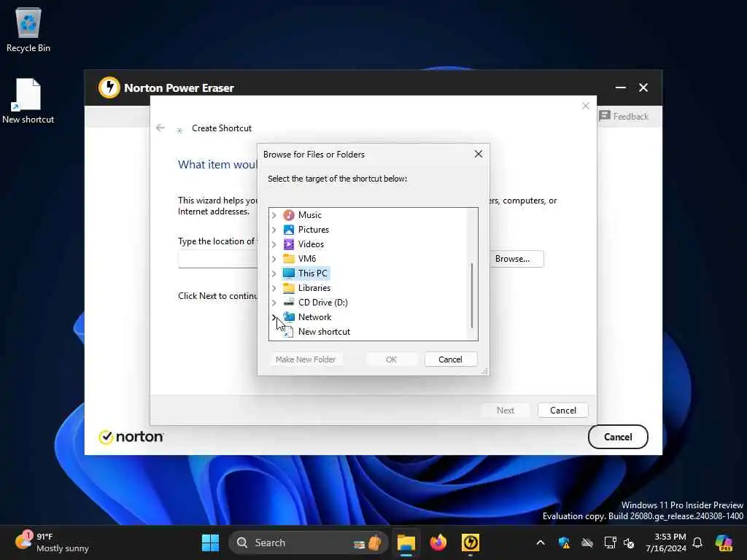
Task: Click the network display tray icon
Action: click(x=610, y=542)
